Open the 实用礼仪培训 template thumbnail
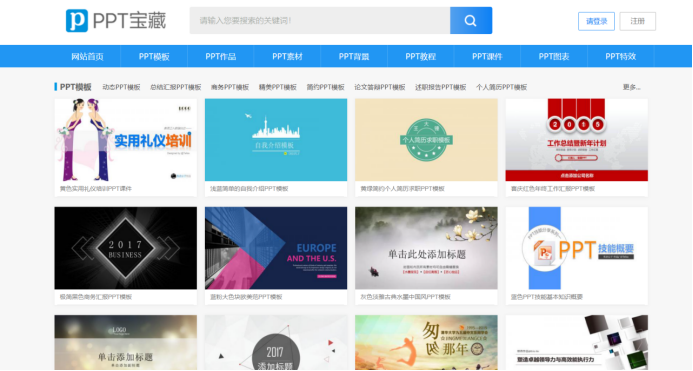The width and height of the screenshot is (693, 371). [x=126, y=140]
